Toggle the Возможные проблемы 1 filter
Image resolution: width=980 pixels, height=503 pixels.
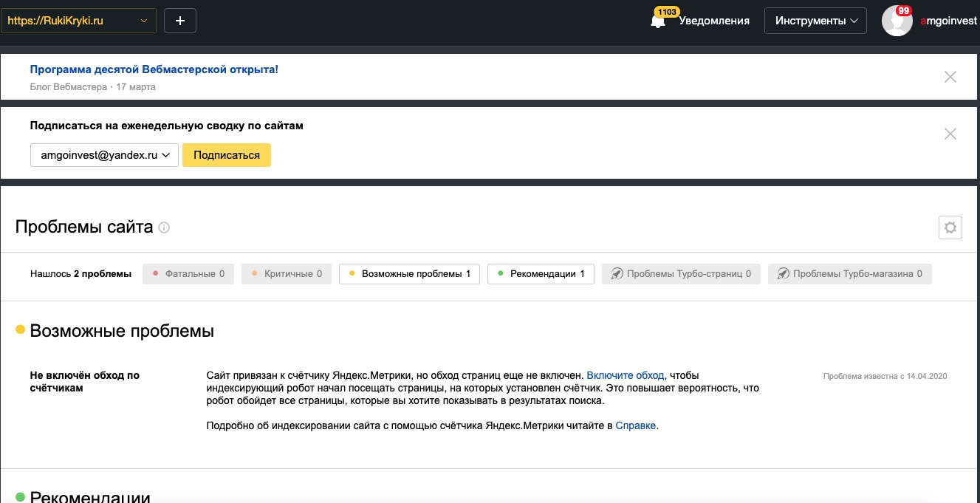pos(409,274)
